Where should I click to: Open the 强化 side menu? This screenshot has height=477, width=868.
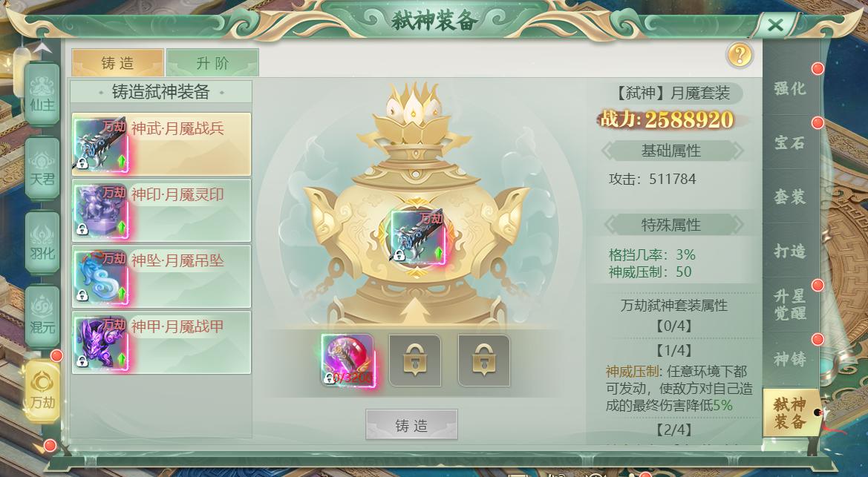pyautogui.click(x=790, y=88)
